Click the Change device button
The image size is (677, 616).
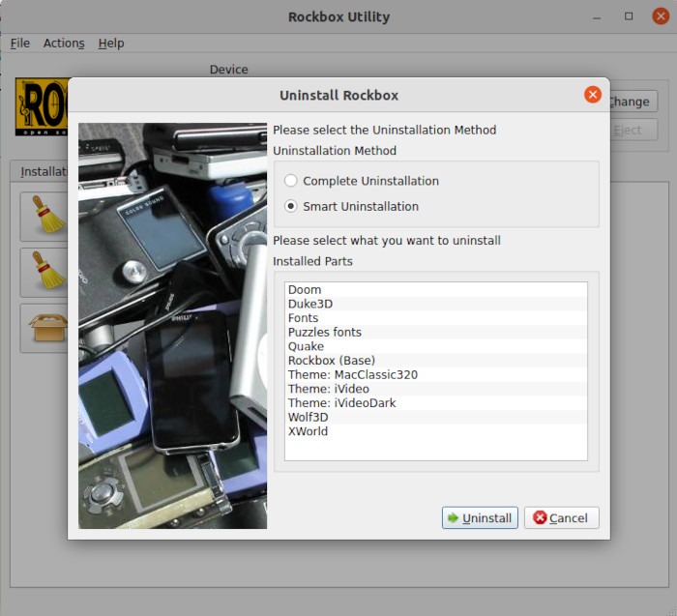(x=633, y=102)
